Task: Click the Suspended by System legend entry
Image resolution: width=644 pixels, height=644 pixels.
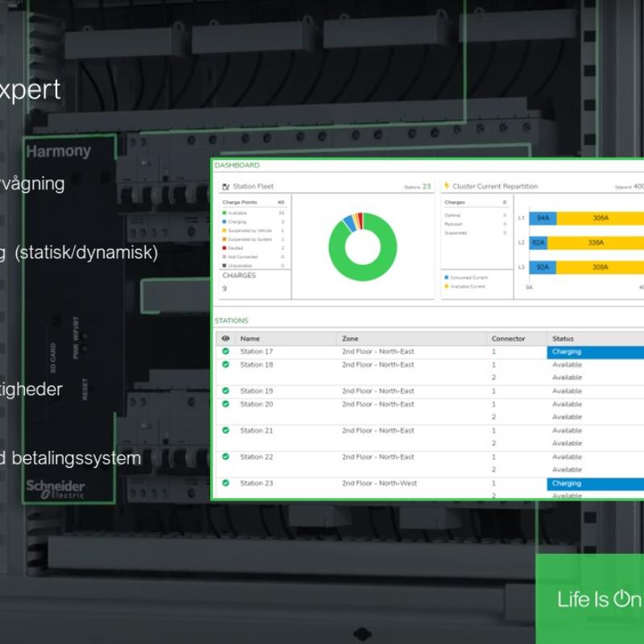Action: (x=247, y=239)
